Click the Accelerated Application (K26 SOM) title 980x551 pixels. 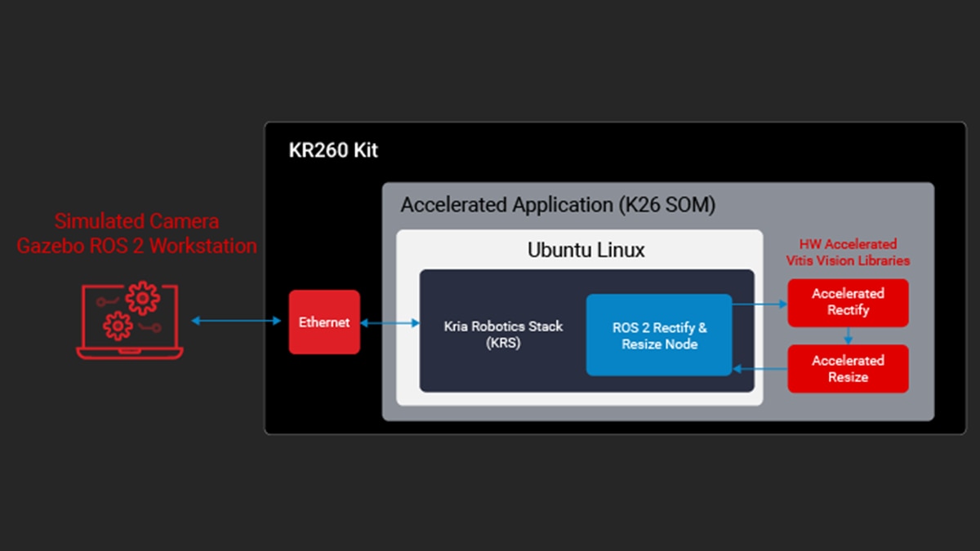point(558,205)
